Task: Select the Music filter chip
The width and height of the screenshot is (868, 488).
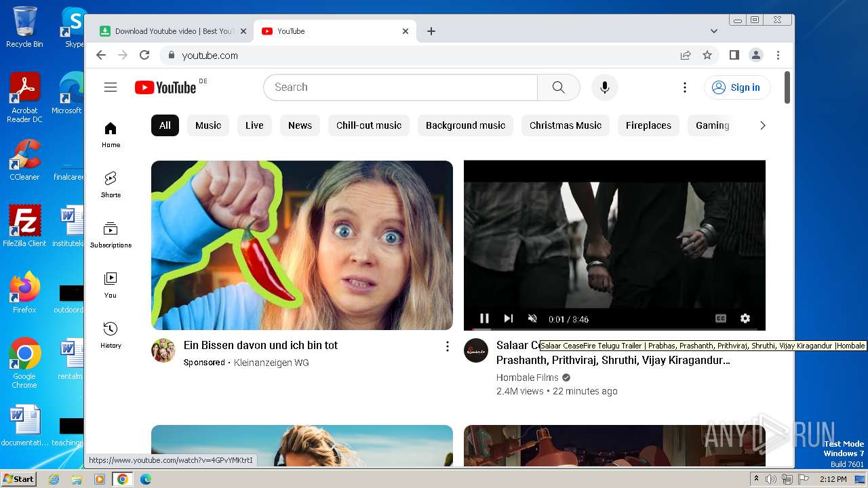Action: [208, 125]
